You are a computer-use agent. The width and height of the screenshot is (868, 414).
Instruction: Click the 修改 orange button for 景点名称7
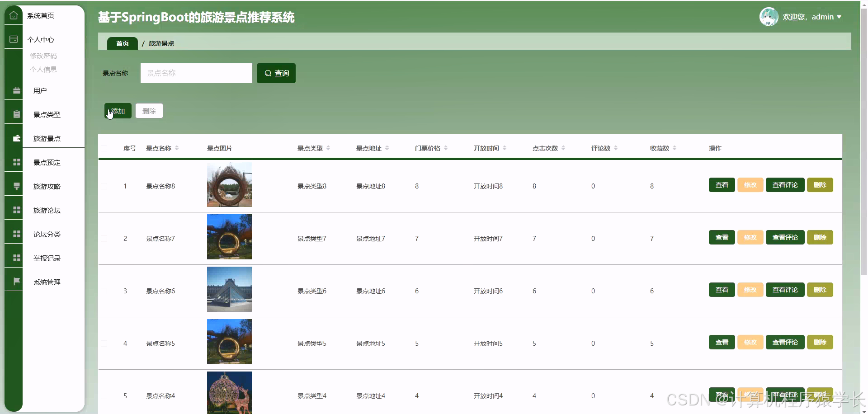pos(750,237)
